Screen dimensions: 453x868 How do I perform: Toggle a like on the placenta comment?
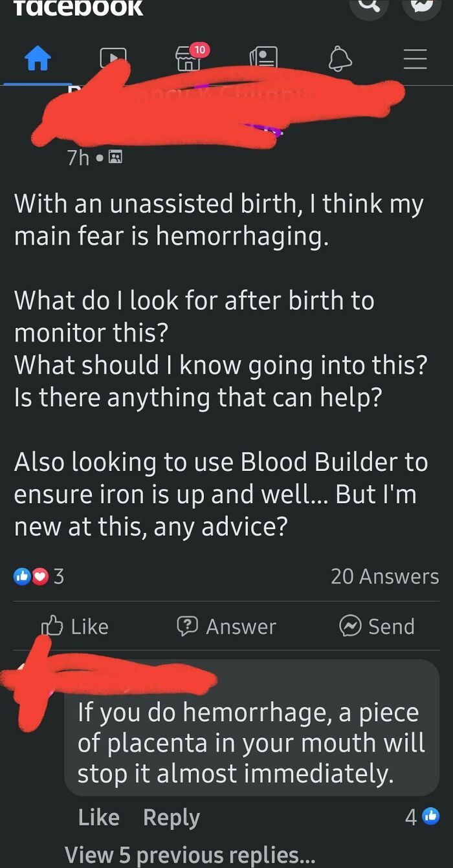tap(98, 817)
